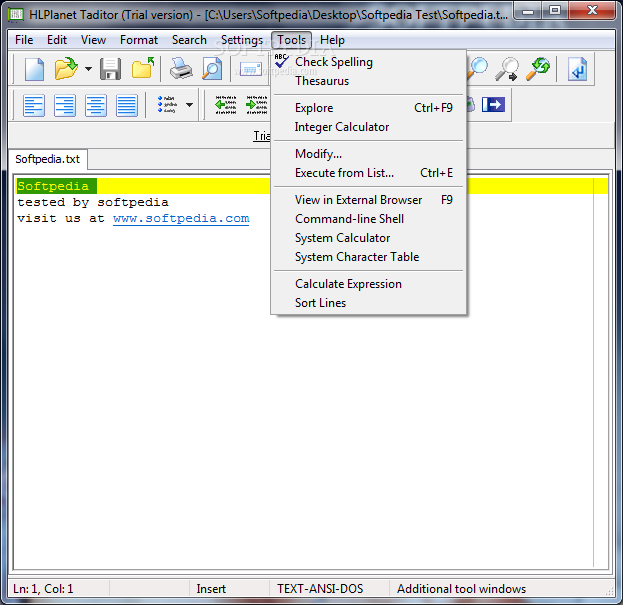Click the envelope send-mail icon
The height and width of the screenshot is (605, 623).
coord(251,70)
